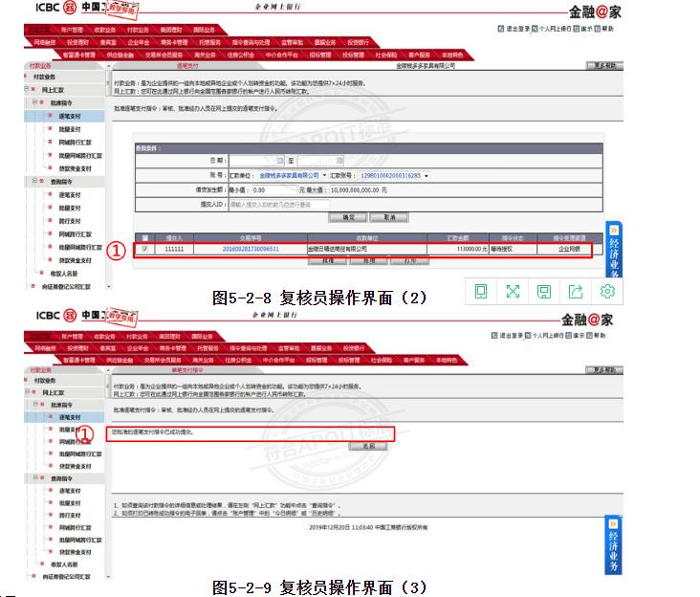Toggle checkbox for row submitted by 111111

[145, 249]
